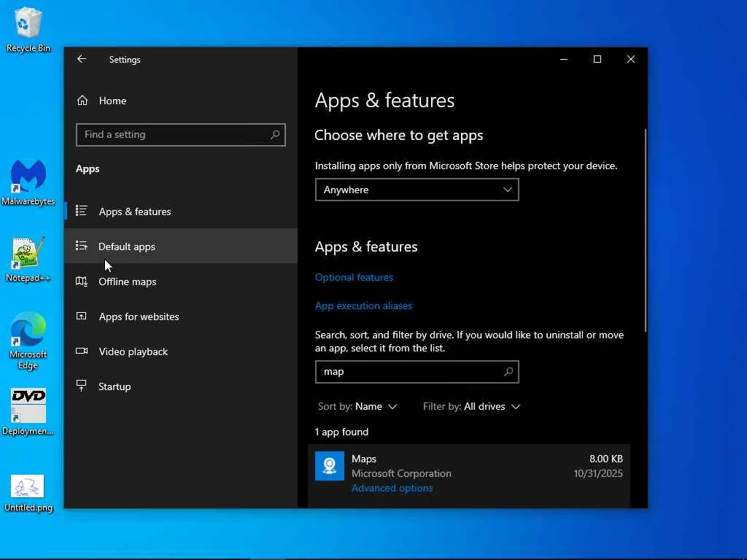Select Startup sidebar item

coord(181,386)
